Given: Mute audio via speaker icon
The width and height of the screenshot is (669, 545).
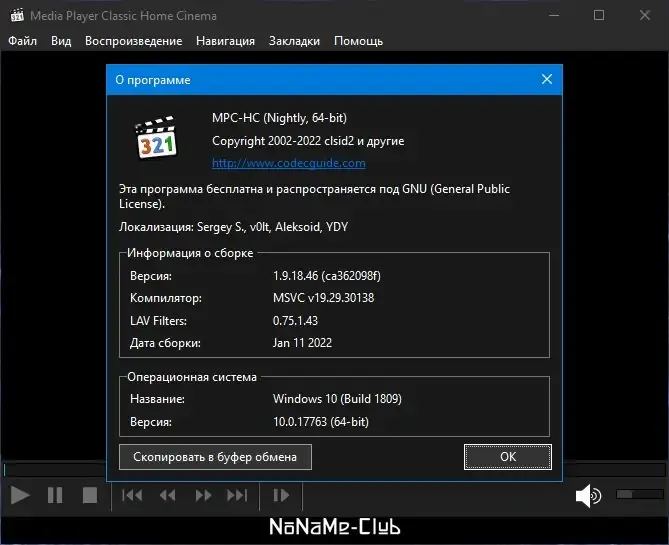Looking at the screenshot, I should (588, 495).
